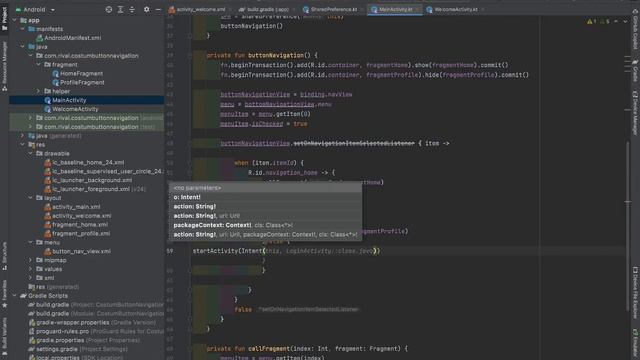Image resolution: width=640 pixels, height=360 pixels.
Task: Open activity_main.xml in layout folder
Action: [76, 207]
